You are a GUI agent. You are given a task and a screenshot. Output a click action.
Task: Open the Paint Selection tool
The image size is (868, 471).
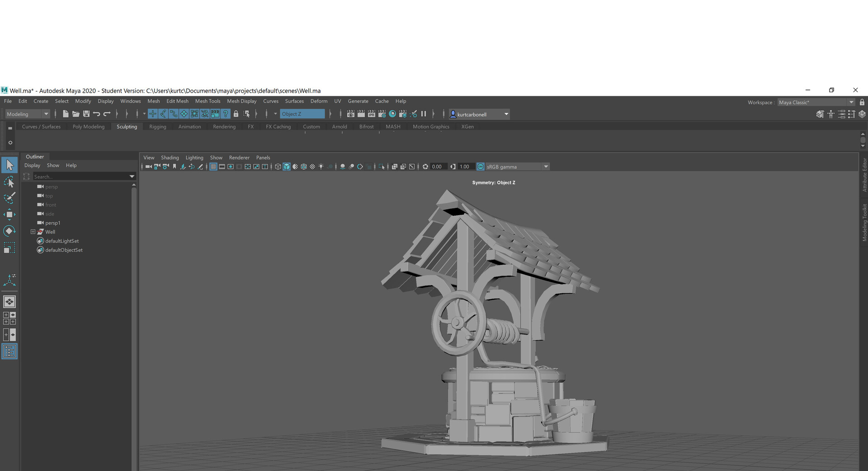pos(9,198)
